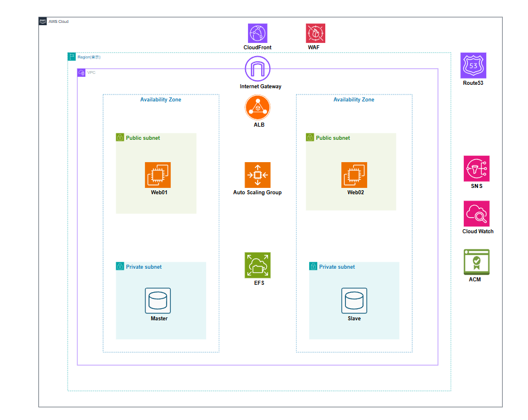Select the Region flag icon
The image size is (528, 420).
72,57
